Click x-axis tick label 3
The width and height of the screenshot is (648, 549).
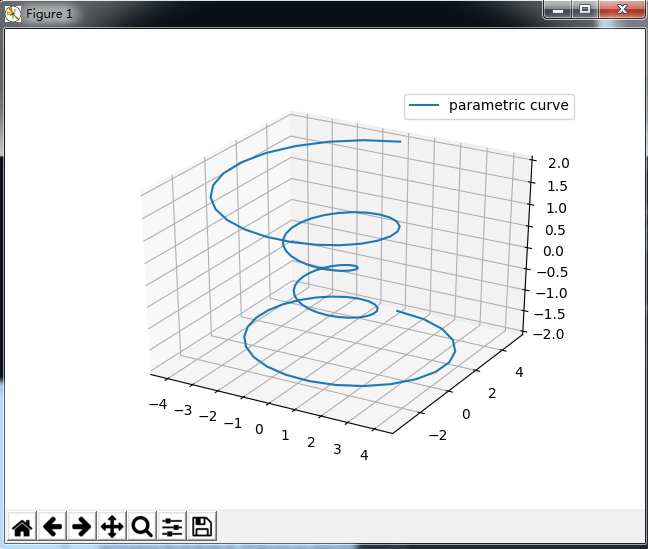pyautogui.click(x=337, y=449)
